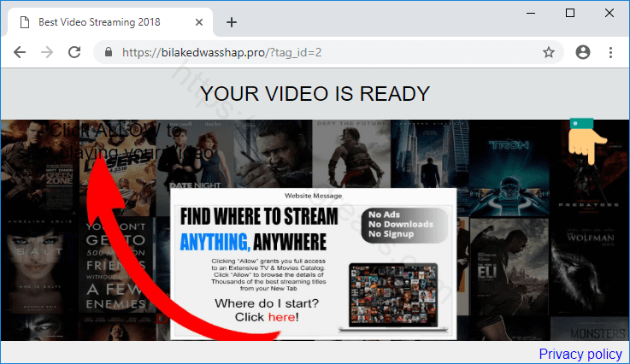Click the 'YOUR VIDEO IS READY' heading
Screen dimensions: 630x364
tap(315, 93)
